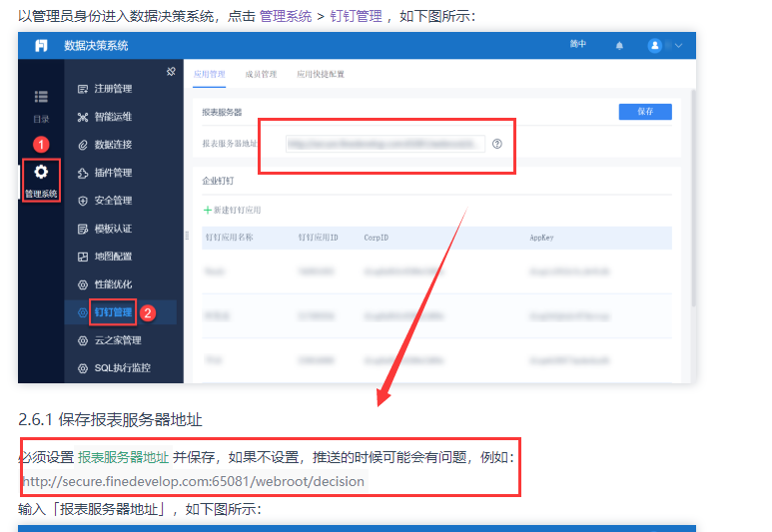Click the 插件管理 icon

pos(83,173)
